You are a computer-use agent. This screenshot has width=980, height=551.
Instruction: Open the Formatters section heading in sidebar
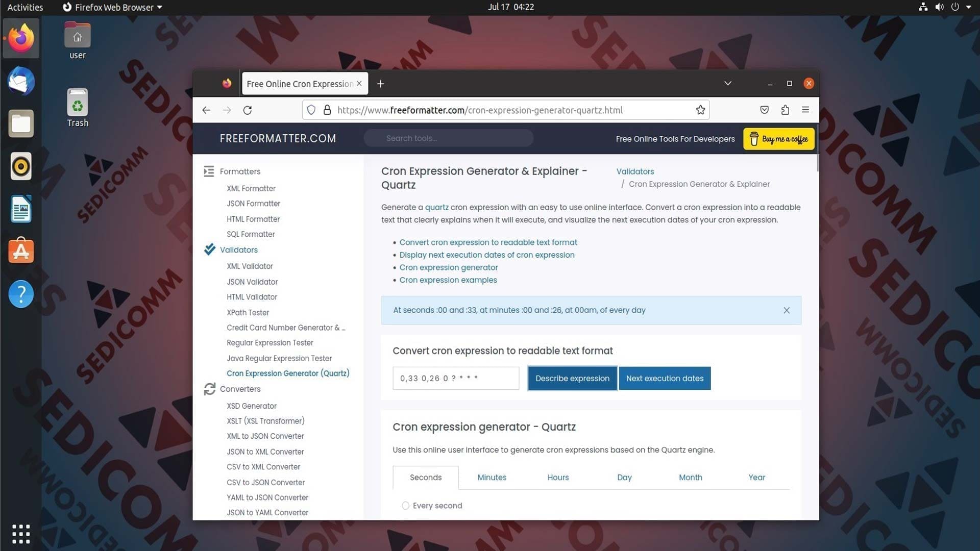[240, 171]
